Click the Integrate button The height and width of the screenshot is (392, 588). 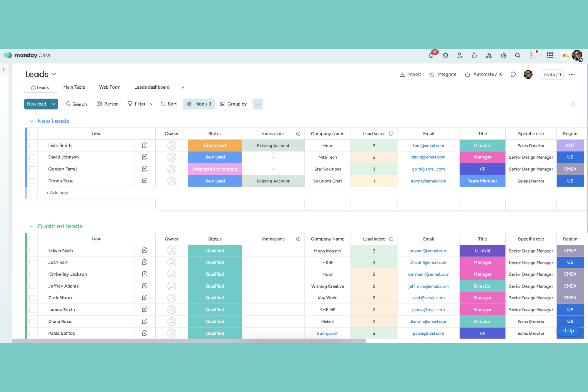click(x=443, y=74)
